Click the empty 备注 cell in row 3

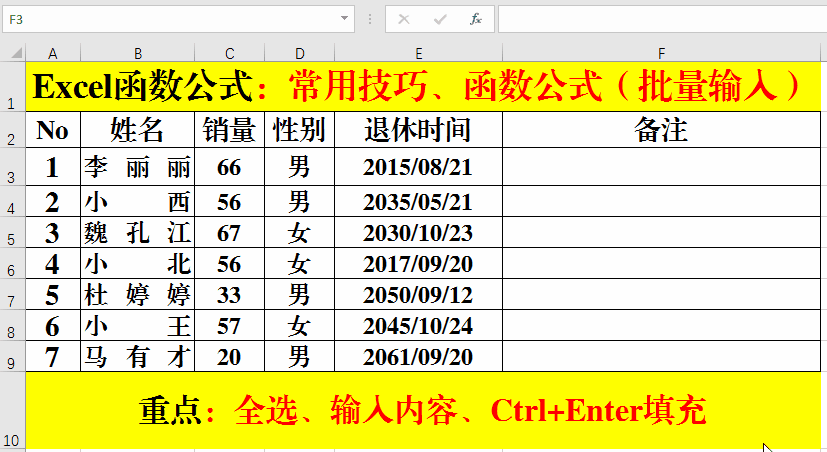[661, 167]
